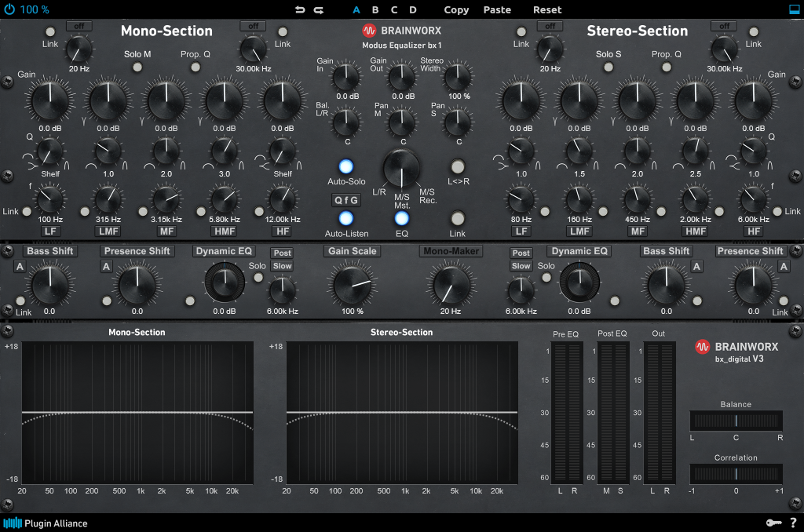Viewport: 804px width, 532px height.
Task: Click the Stereo-Section 80 Hz frequency knob
Action: [x=521, y=199]
